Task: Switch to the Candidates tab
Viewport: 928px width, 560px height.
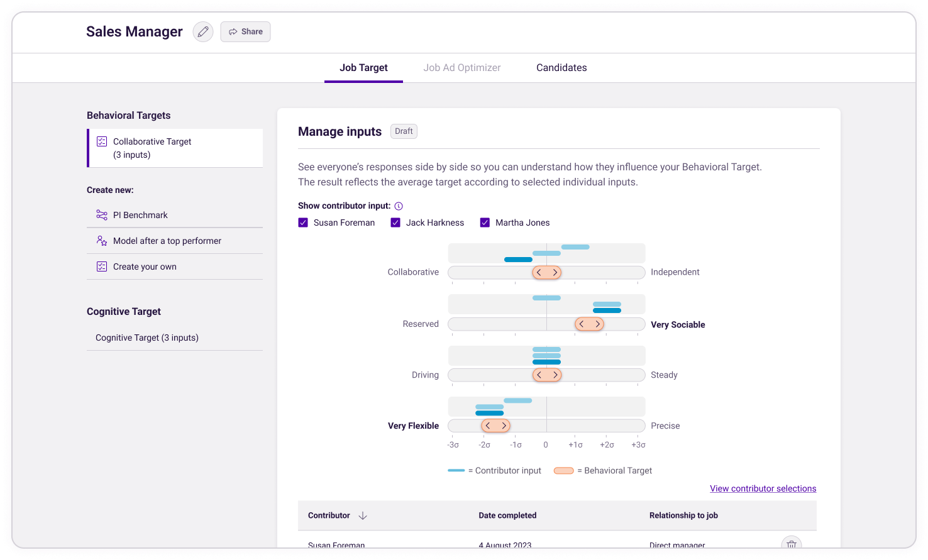Action: (x=561, y=67)
